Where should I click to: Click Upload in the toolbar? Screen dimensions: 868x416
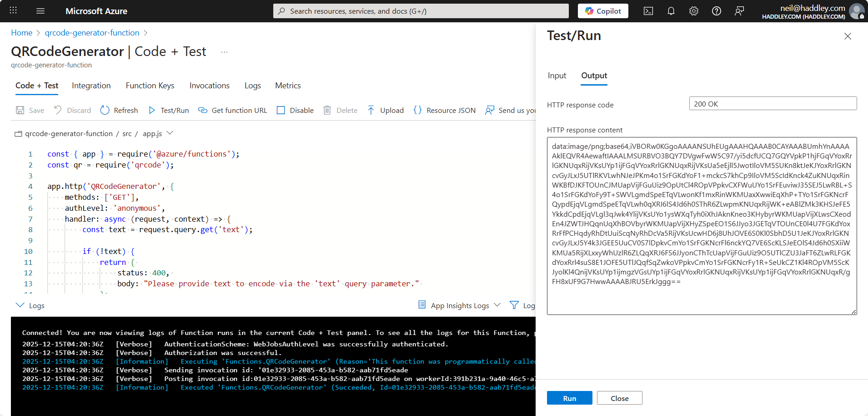[x=386, y=110]
